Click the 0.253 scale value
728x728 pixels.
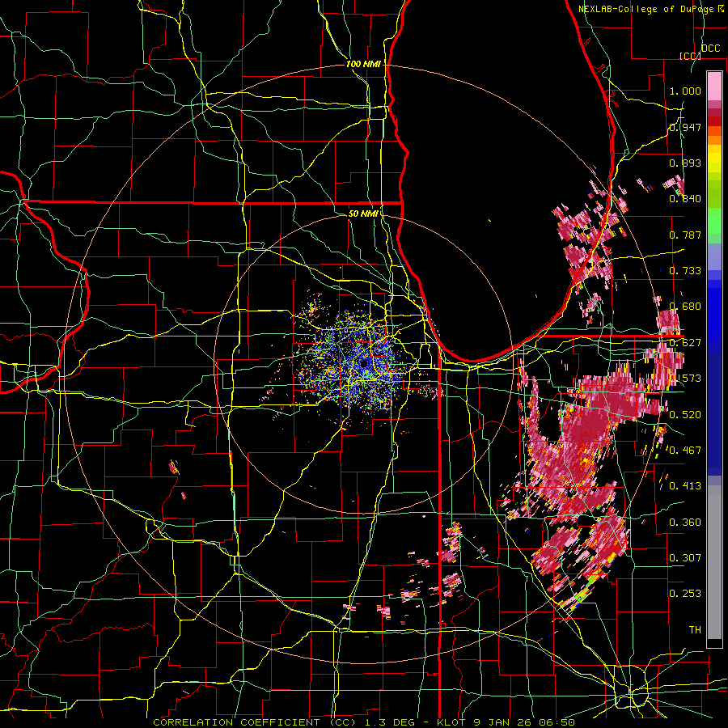click(685, 594)
